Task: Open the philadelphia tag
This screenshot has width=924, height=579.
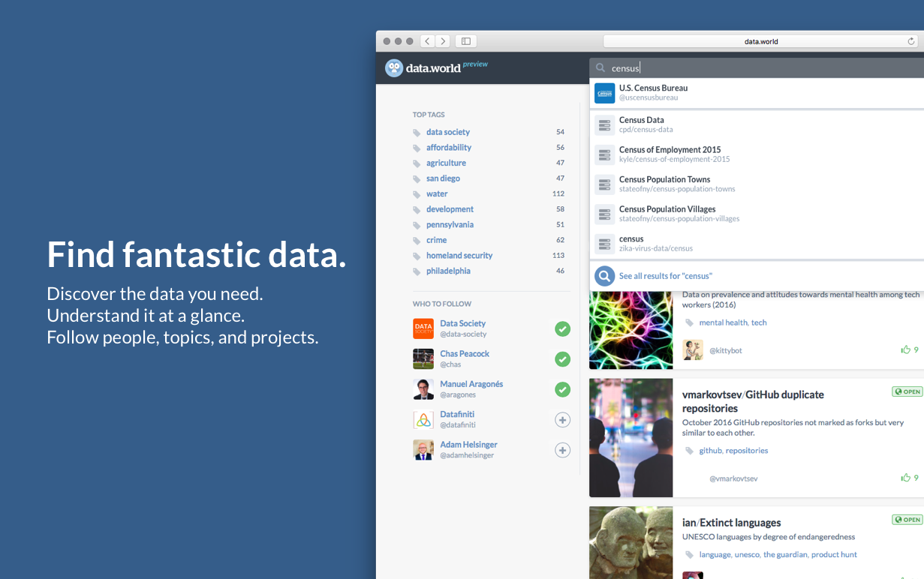Action: [x=448, y=271]
